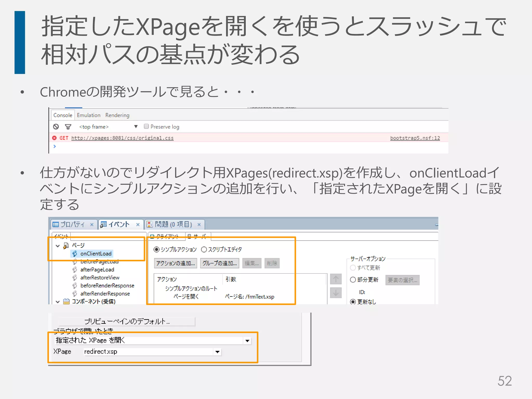Click the コンポーネント (受信) folder icon

(x=66, y=301)
